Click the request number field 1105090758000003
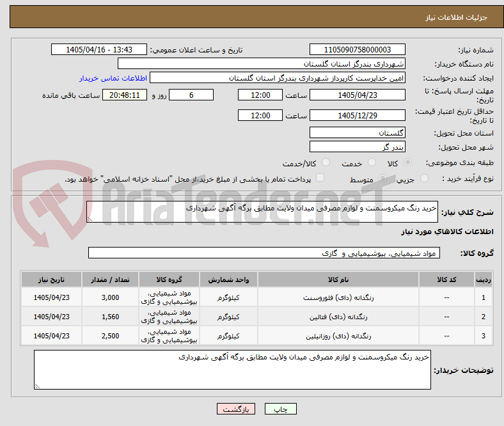 pyautogui.click(x=357, y=49)
